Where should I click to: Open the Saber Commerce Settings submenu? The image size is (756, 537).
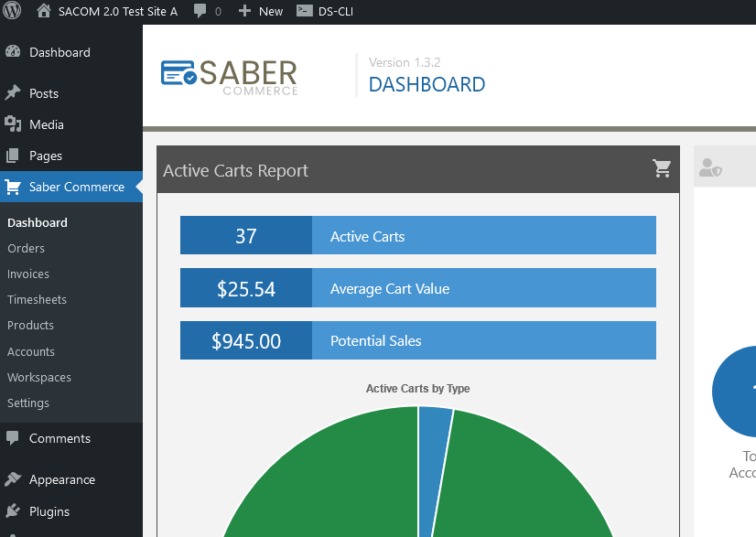point(28,403)
